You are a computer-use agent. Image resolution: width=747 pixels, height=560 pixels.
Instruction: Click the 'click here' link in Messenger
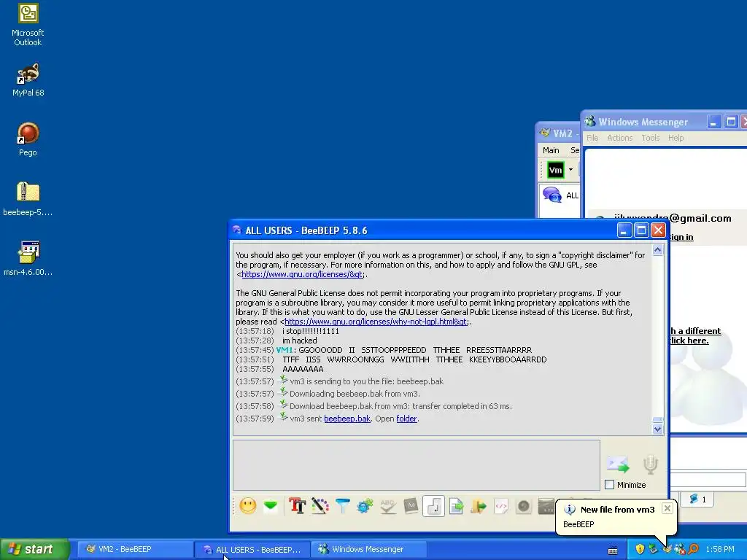[x=689, y=341]
